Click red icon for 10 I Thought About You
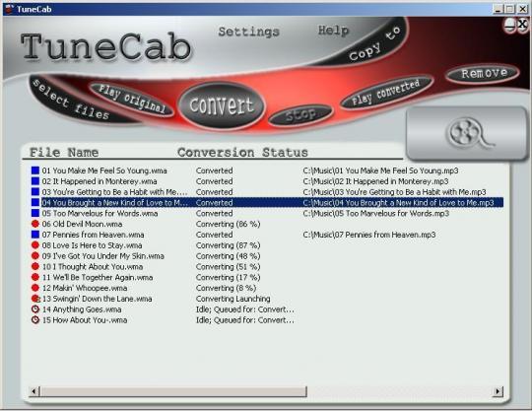The width and height of the screenshot is (532, 411). coord(35,266)
